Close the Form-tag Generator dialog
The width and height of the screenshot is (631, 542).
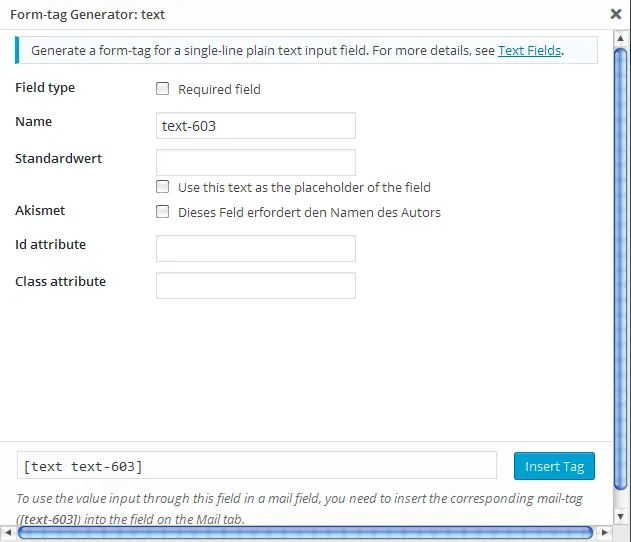click(616, 14)
